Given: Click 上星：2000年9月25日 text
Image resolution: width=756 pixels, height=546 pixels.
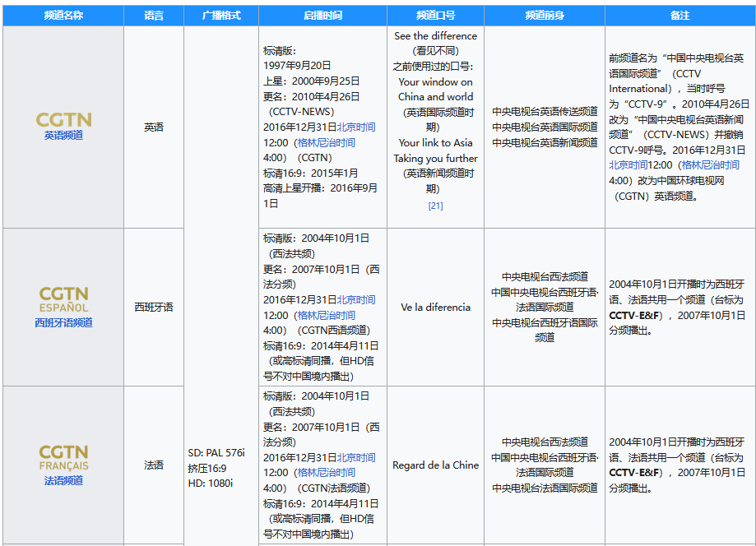Looking at the screenshot, I should (312, 81).
